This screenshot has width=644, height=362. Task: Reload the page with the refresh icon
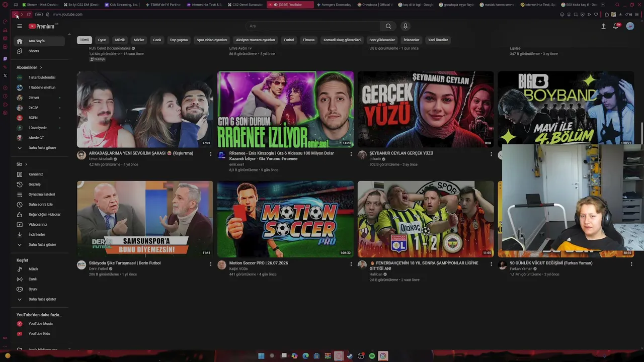(x=29, y=15)
